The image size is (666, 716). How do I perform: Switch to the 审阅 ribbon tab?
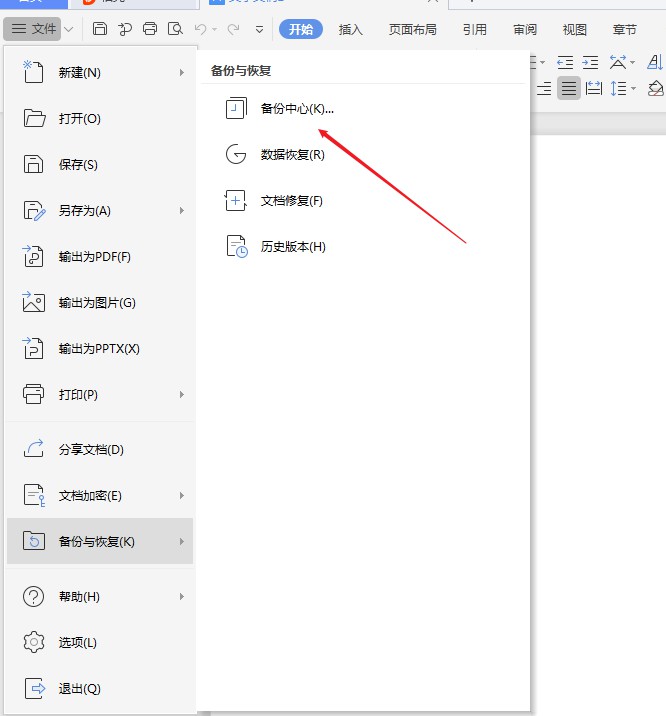pos(525,30)
